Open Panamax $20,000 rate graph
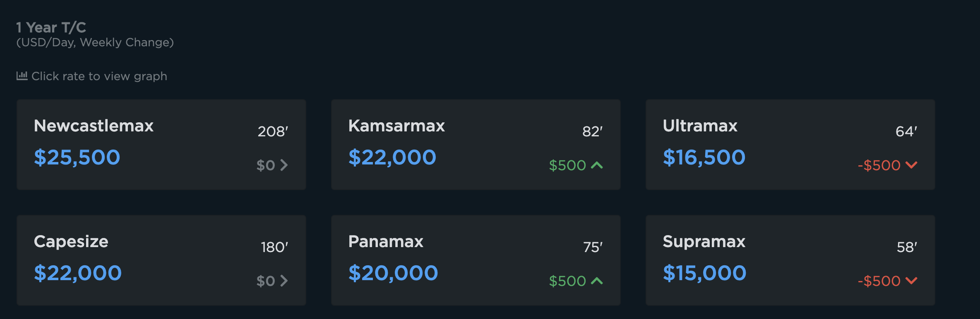 [393, 273]
